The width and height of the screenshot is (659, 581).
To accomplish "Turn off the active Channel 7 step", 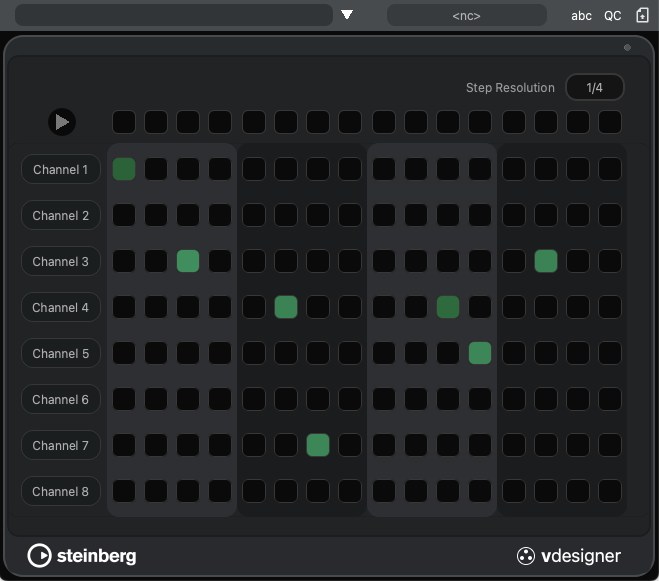I will coord(318,445).
